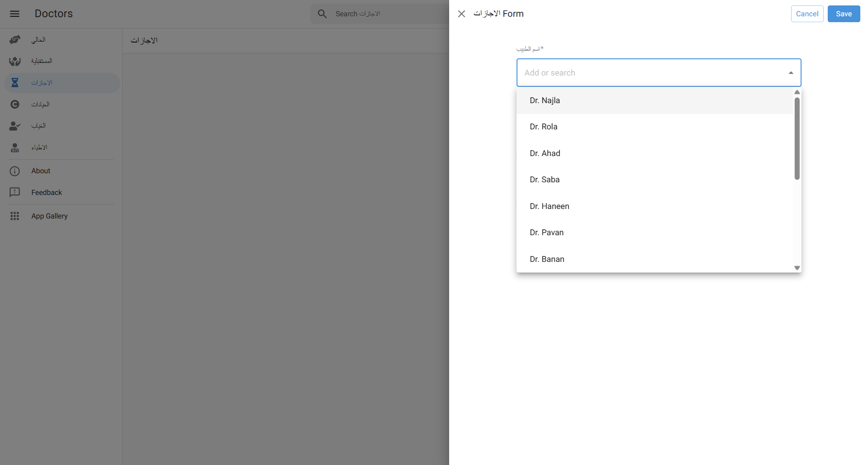The width and height of the screenshot is (868, 465).
Task: Click the Feedback speech bubble icon
Action: 15,193
